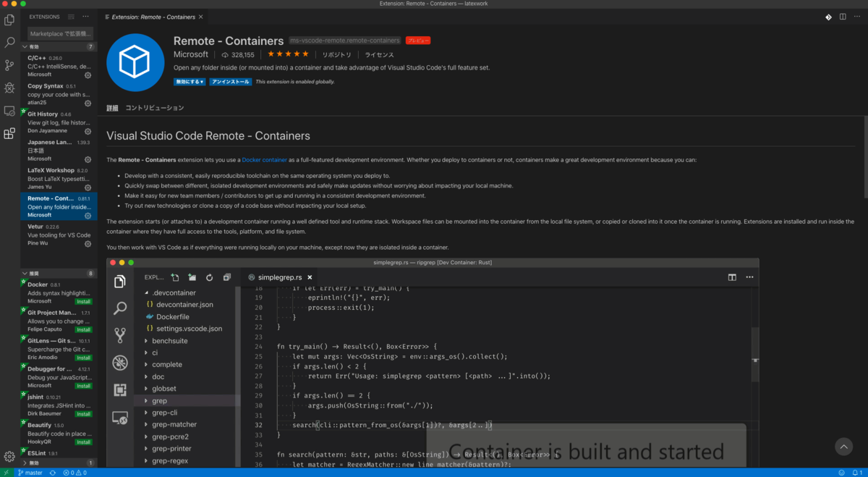868x477 pixels.
Task: Show errors and warnings from the status bar
Action: point(75,473)
